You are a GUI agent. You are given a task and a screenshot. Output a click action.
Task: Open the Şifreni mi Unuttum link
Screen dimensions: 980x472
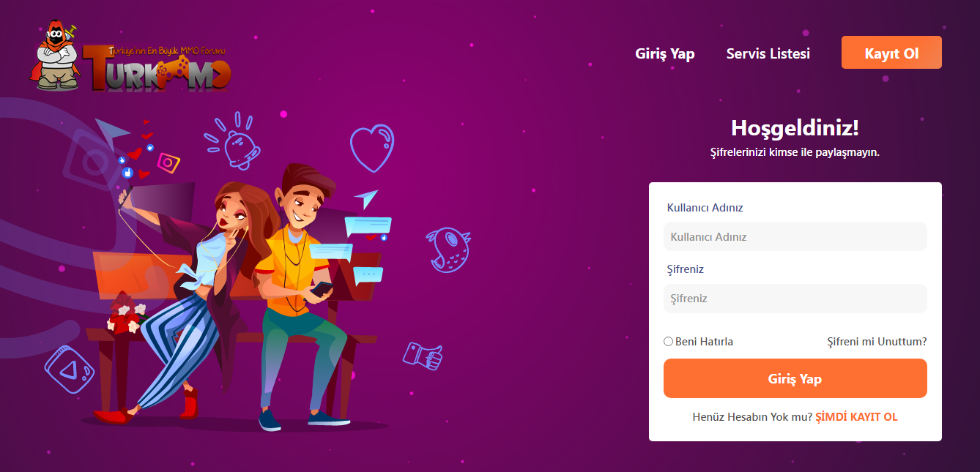[x=877, y=342]
